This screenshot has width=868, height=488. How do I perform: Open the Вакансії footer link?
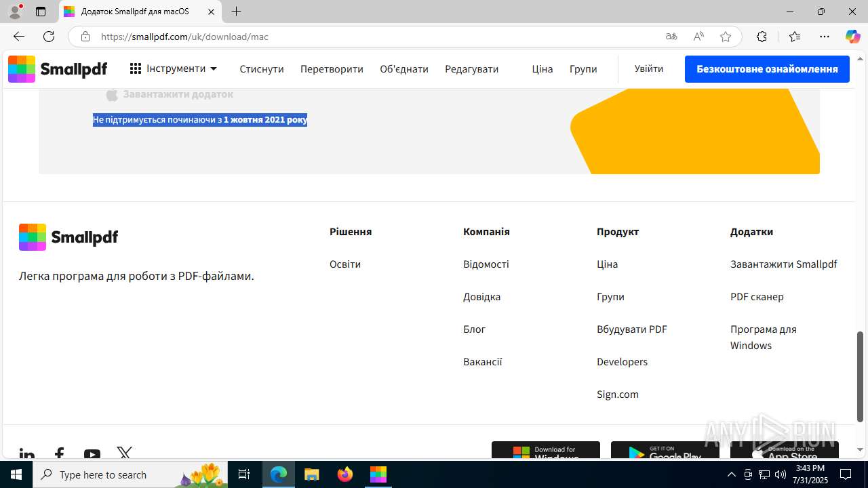[x=482, y=362]
